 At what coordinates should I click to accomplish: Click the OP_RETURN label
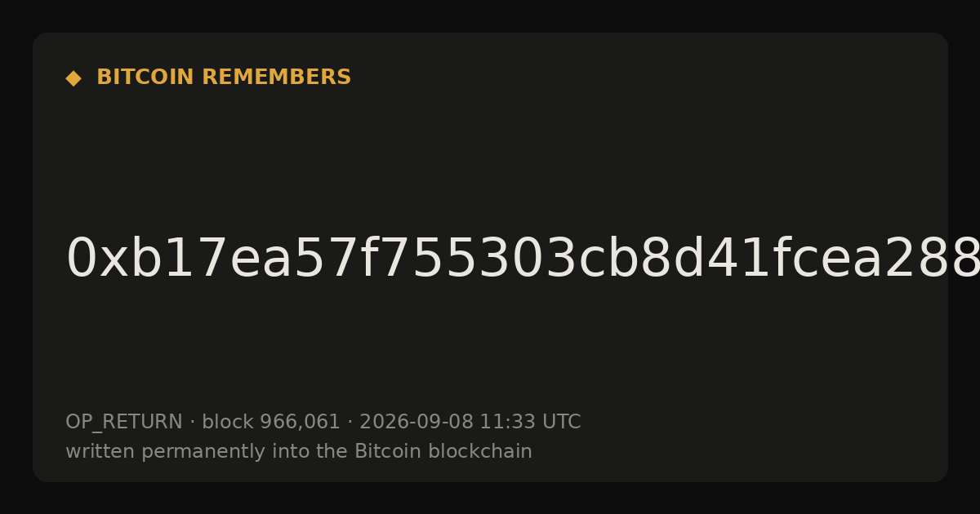point(124,423)
